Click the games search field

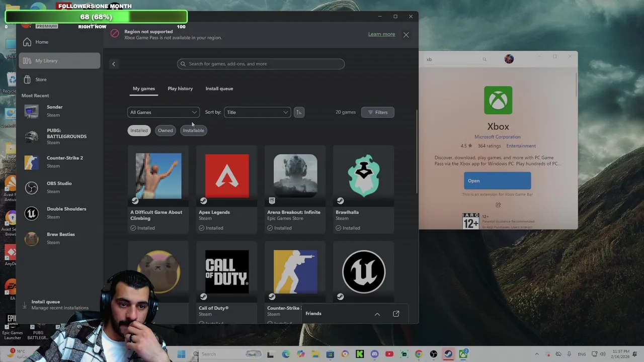[261, 64]
